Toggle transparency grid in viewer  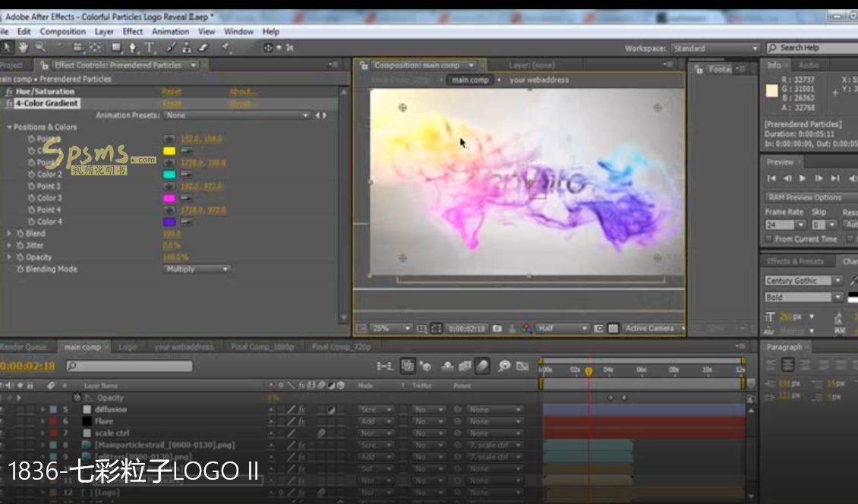click(613, 329)
